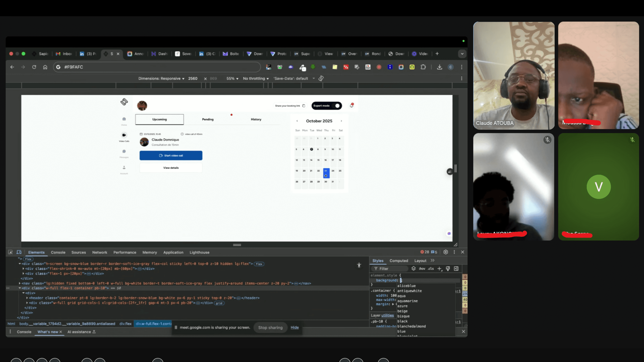Open DevTools settings gear
This screenshot has width=644, height=362.
pyautogui.click(x=445, y=252)
